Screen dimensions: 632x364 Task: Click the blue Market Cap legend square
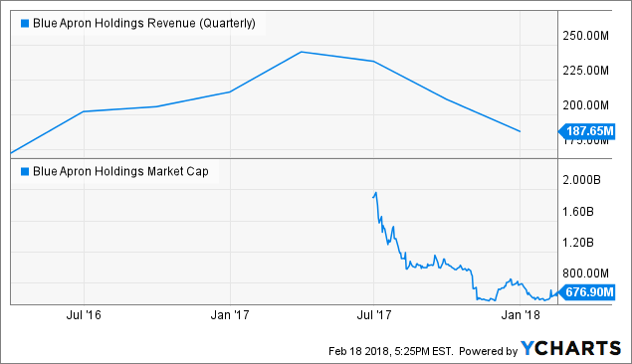pyautogui.click(x=25, y=171)
